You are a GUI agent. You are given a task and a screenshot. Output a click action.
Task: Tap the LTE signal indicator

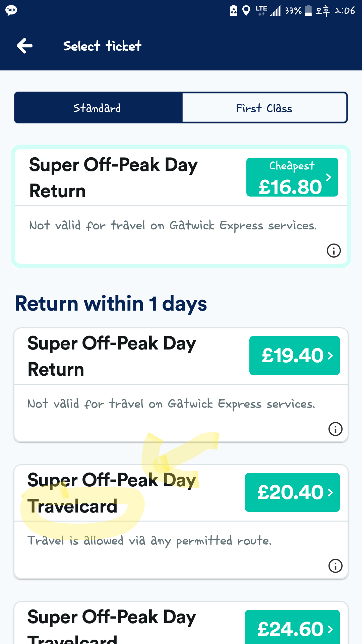pos(261,10)
